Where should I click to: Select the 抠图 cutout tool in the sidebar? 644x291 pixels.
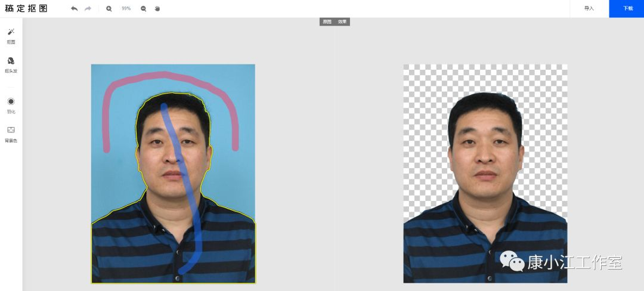coord(11,35)
